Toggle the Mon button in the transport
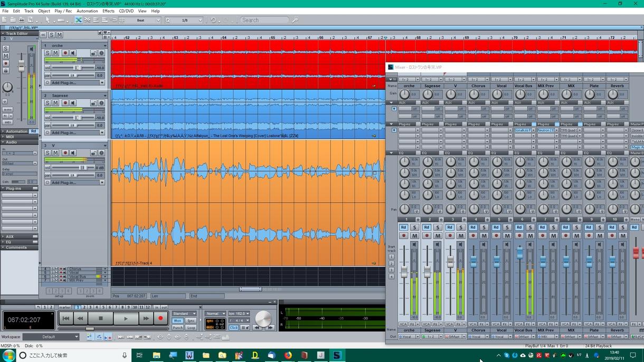 178,320
